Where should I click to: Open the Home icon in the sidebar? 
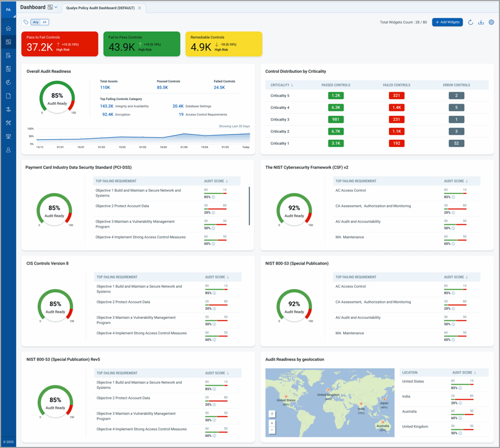[9, 28]
